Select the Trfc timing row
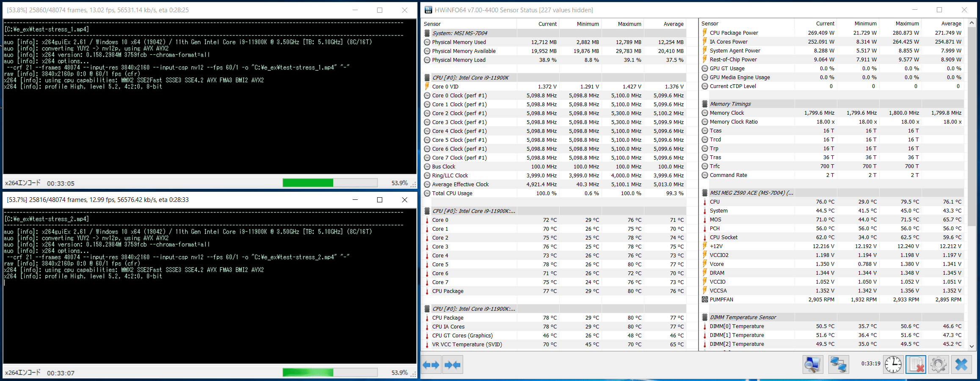This screenshot has width=980, height=381. [832, 166]
